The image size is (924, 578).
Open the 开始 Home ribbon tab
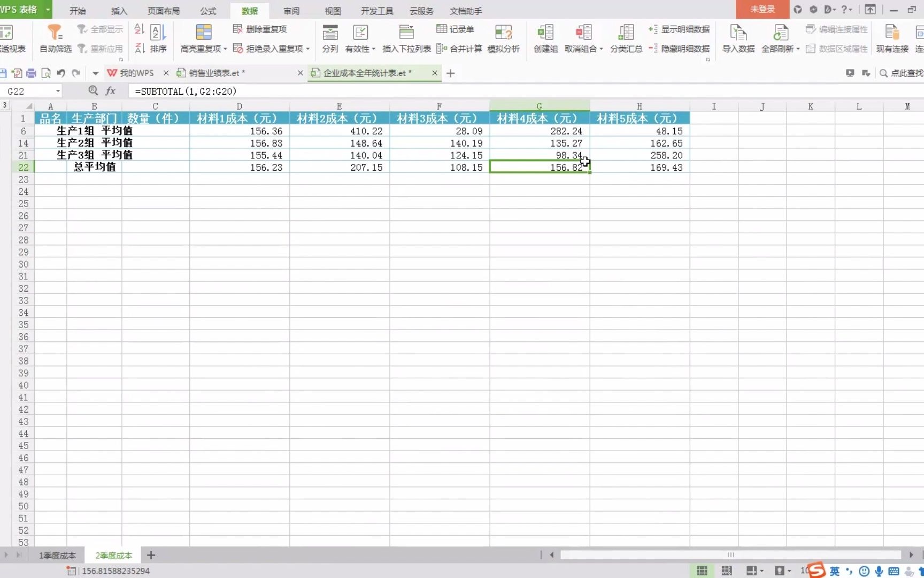click(x=78, y=11)
